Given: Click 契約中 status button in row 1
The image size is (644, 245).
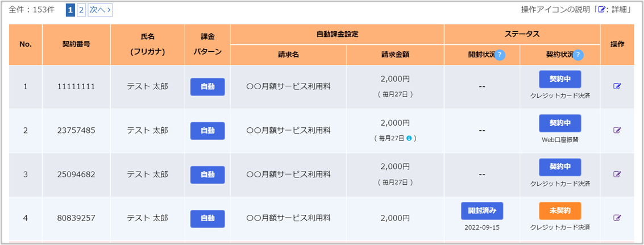Looking at the screenshot, I should (x=560, y=79).
